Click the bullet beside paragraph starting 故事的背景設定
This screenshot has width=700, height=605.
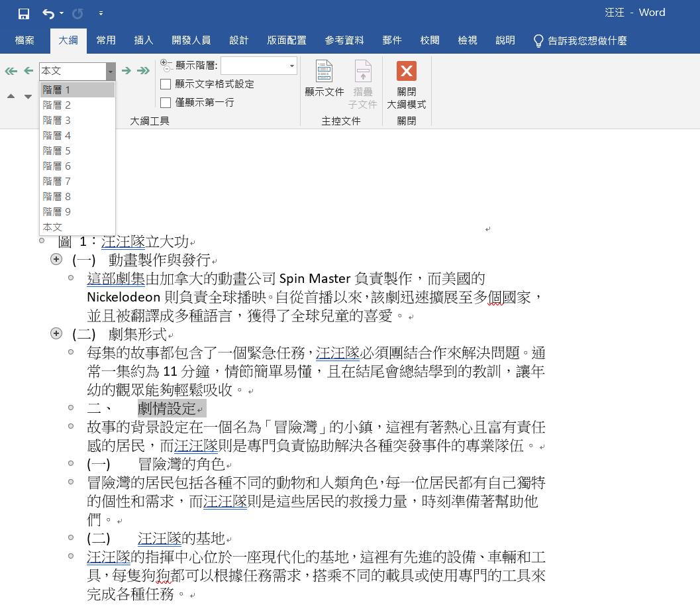(x=71, y=426)
